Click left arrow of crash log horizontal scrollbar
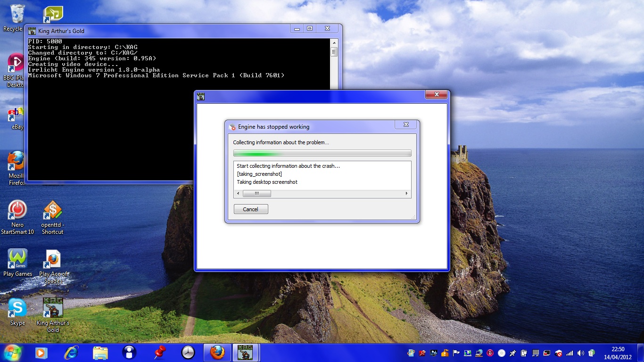644x362 pixels. (x=238, y=194)
